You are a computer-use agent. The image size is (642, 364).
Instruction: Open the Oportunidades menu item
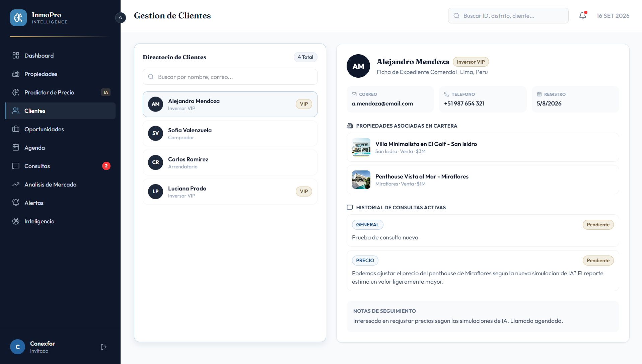pyautogui.click(x=60, y=129)
